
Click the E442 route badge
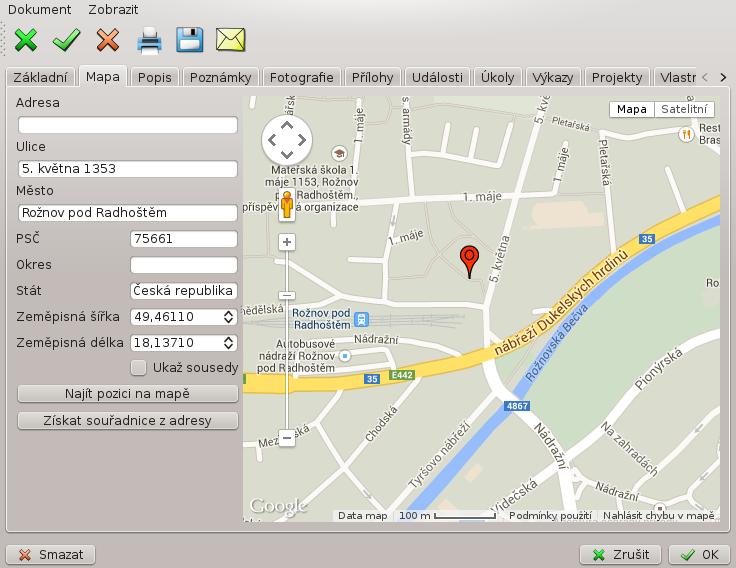[402, 375]
